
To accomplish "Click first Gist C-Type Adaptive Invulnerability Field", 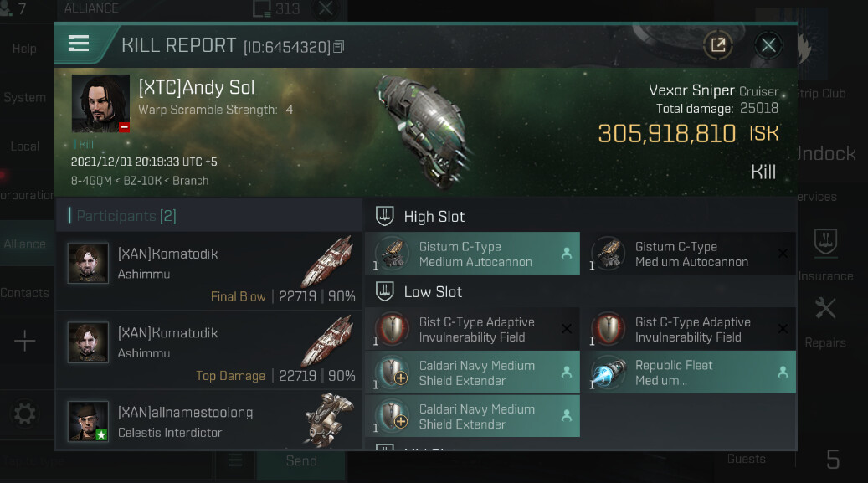I will pyautogui.click(x=473, y=329).
